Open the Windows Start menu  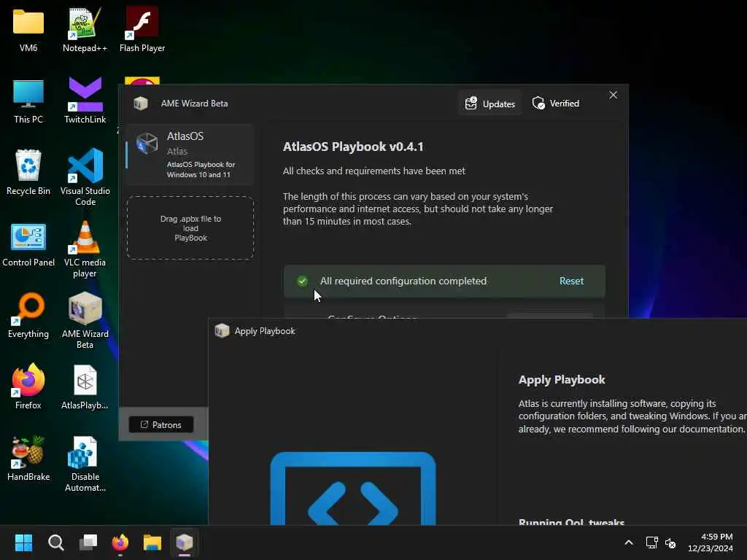coord(23,542)
